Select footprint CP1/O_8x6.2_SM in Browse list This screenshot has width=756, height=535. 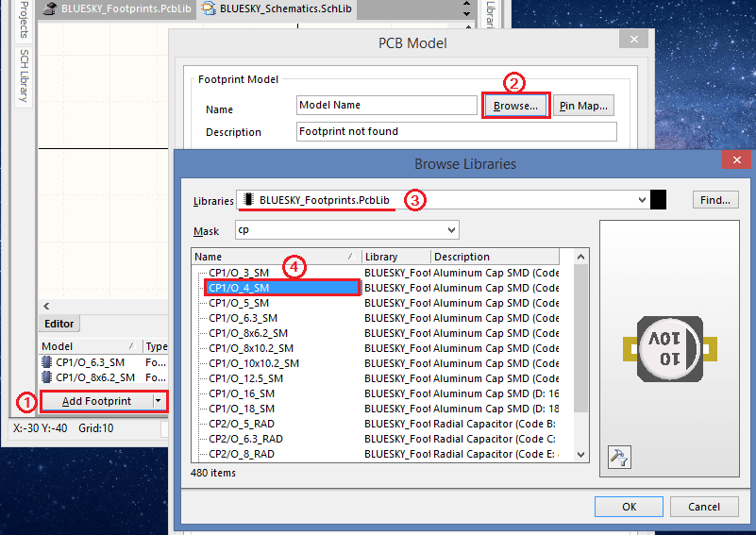tap(248, 333)
